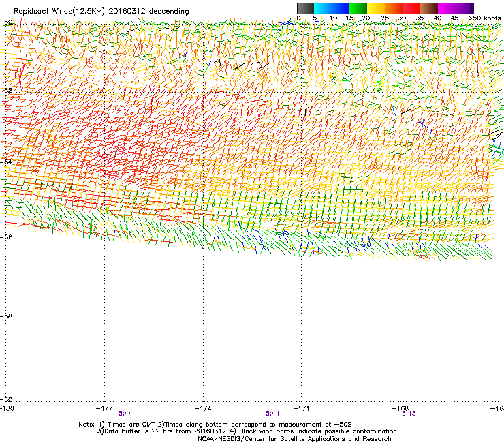The height and width of the screenshot is (443, 504).
Task: Click the orange 25-30 knots legend swatch
Action: click(394, 8)
